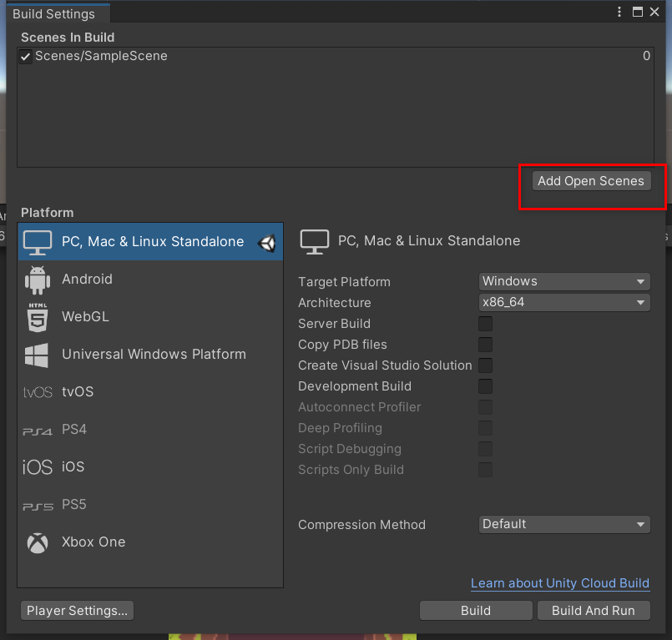Click the Architecture label
This screenshot has width=672, height=640.
334,303
